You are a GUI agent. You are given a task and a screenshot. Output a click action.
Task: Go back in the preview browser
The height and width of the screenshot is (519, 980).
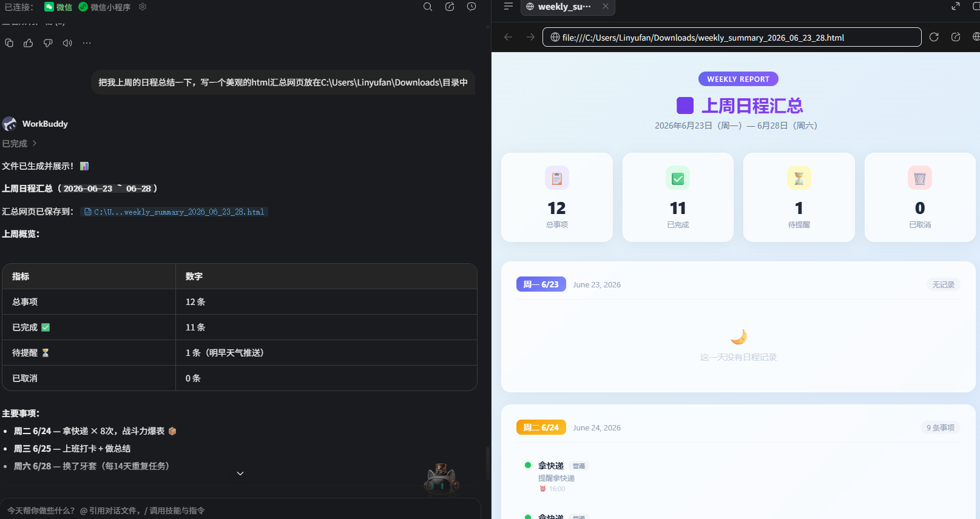point(509,37)
